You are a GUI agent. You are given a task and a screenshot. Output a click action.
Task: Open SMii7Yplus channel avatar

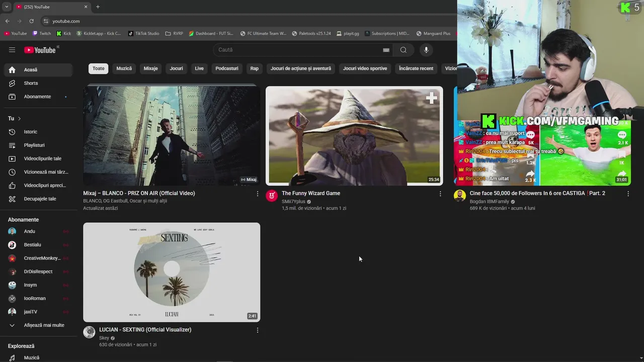coord(272,196)
